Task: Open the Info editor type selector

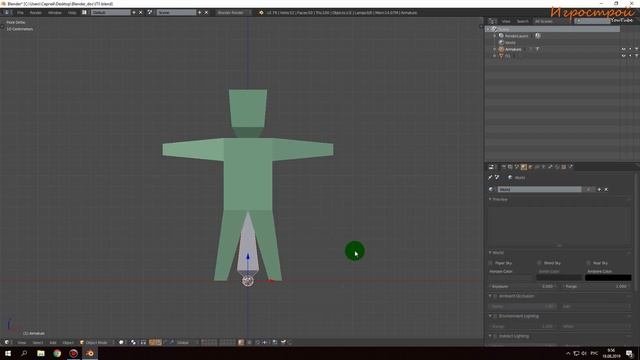Action: coord(7,13)
